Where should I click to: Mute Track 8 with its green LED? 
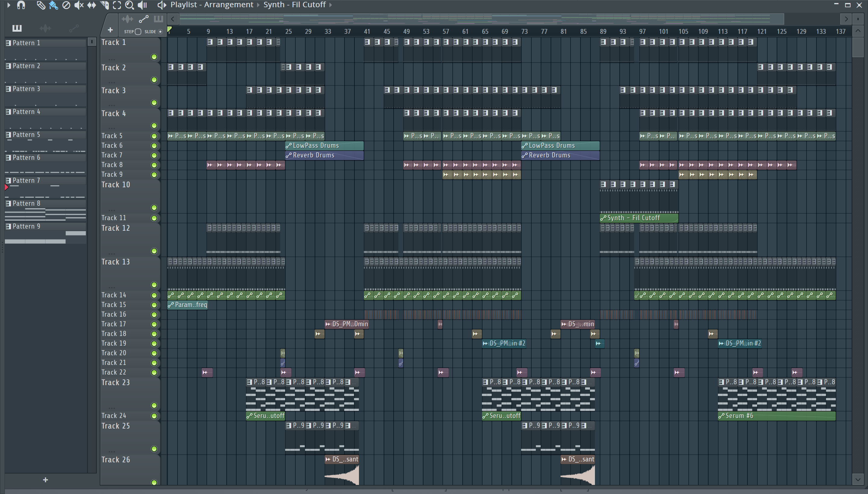(154, 165)
